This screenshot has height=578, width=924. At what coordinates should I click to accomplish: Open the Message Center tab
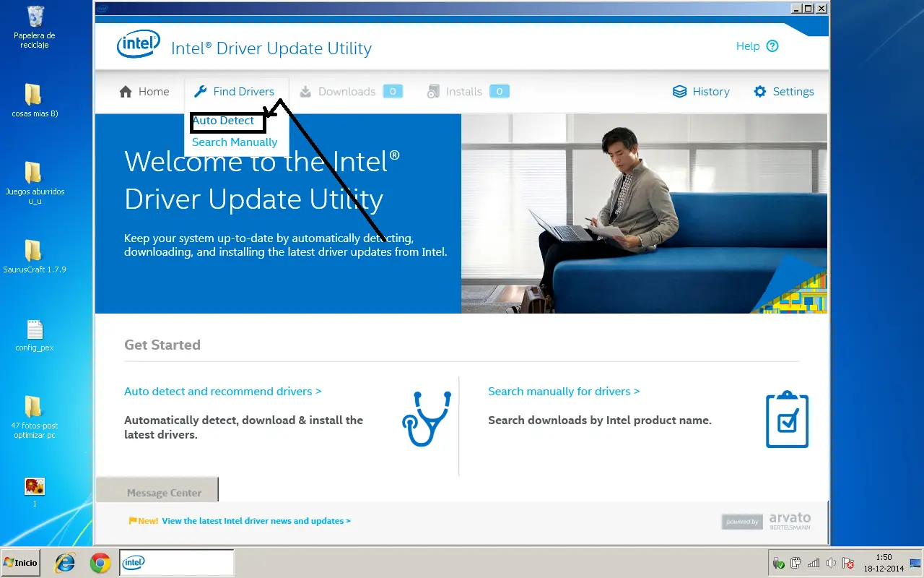pyautogui.click(x=157, y=490)
